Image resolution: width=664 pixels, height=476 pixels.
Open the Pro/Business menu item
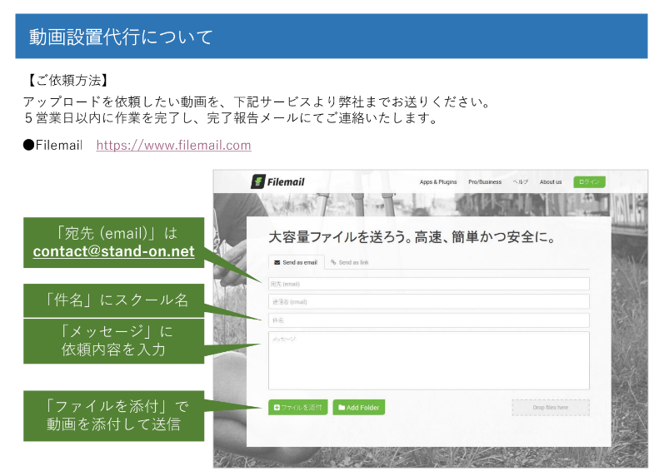coord(485,182)
